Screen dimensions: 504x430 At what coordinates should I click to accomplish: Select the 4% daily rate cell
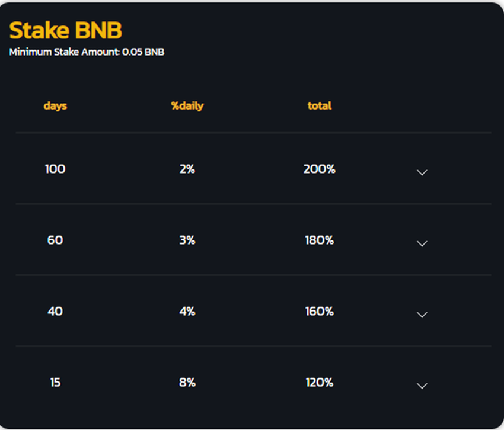point(187,312)
